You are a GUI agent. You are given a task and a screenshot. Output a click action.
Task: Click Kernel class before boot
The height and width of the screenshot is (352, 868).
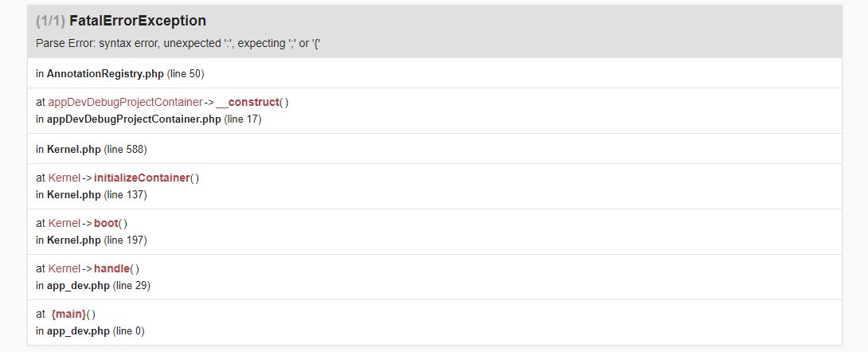tap(65, 223)
